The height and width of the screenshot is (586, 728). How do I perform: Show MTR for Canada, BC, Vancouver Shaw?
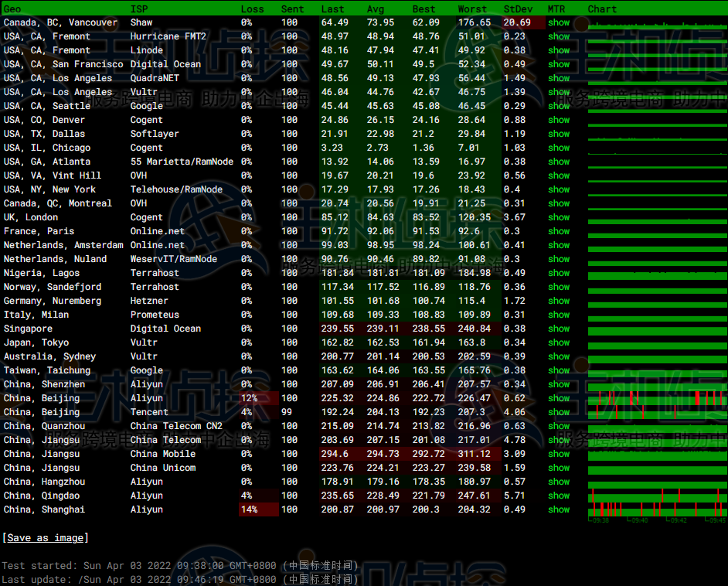pyautogui.click(x=558, y=22)
